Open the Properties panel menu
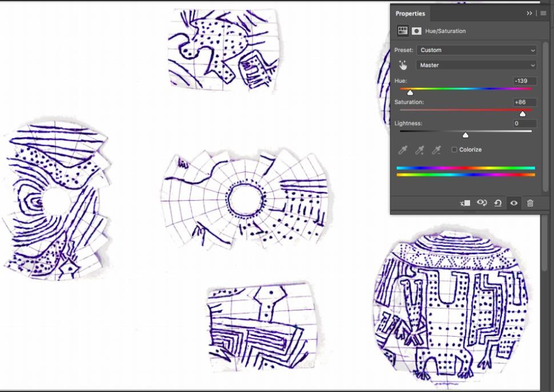This screenshot has height=392, width=554. tap(543, 13)
